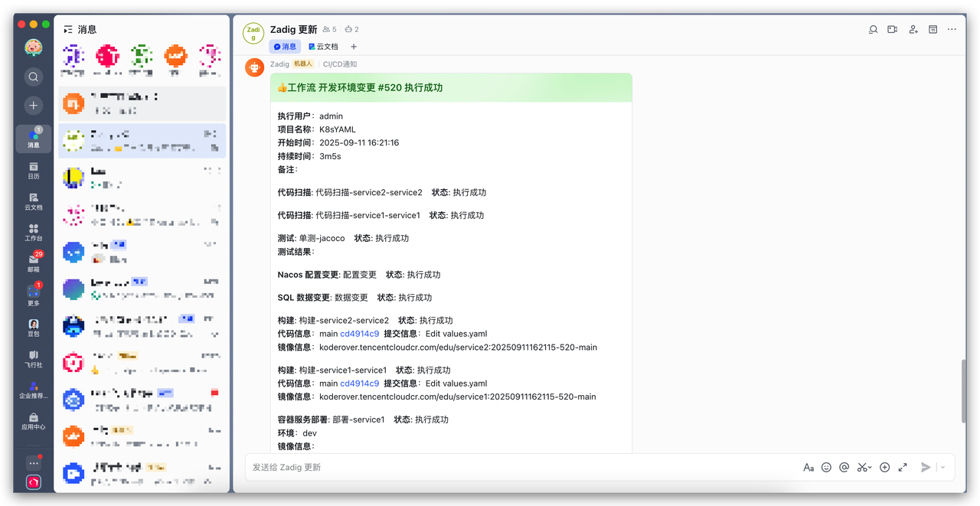
Task: Click the send arrow button
Action: pyautogui.click(x=926, y=467)
